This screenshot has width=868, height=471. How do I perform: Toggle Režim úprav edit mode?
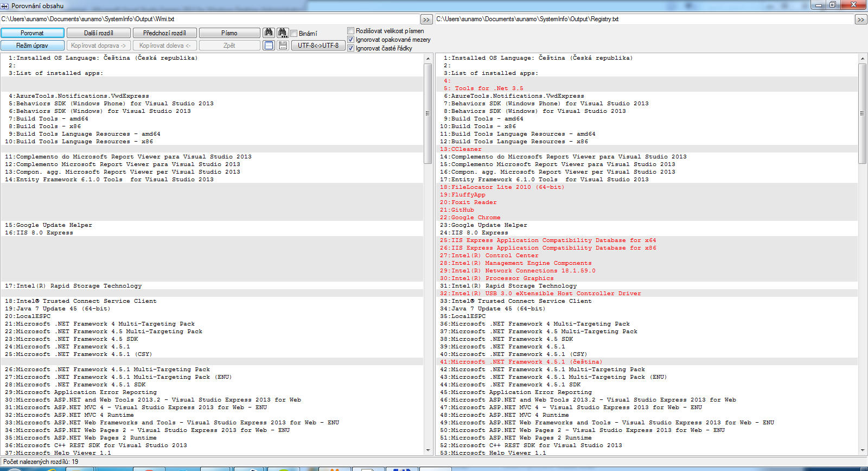click(33, 46)
